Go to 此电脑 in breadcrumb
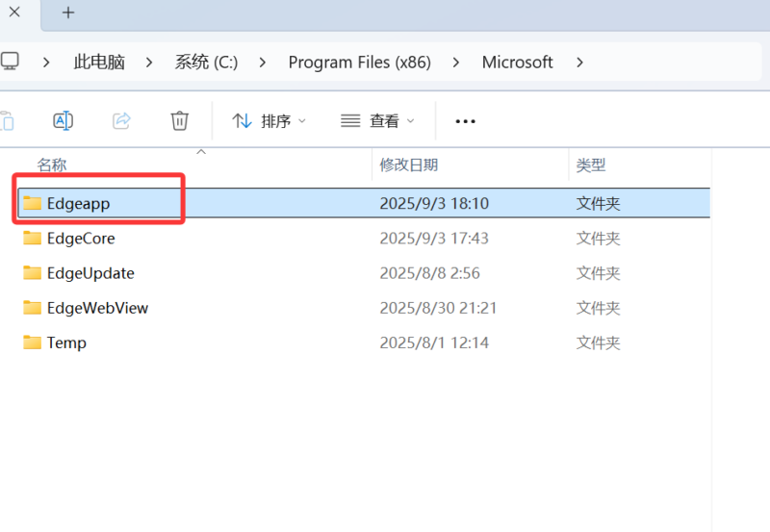The height and width of the screenshot is (532, 770). tap(99, 63)
